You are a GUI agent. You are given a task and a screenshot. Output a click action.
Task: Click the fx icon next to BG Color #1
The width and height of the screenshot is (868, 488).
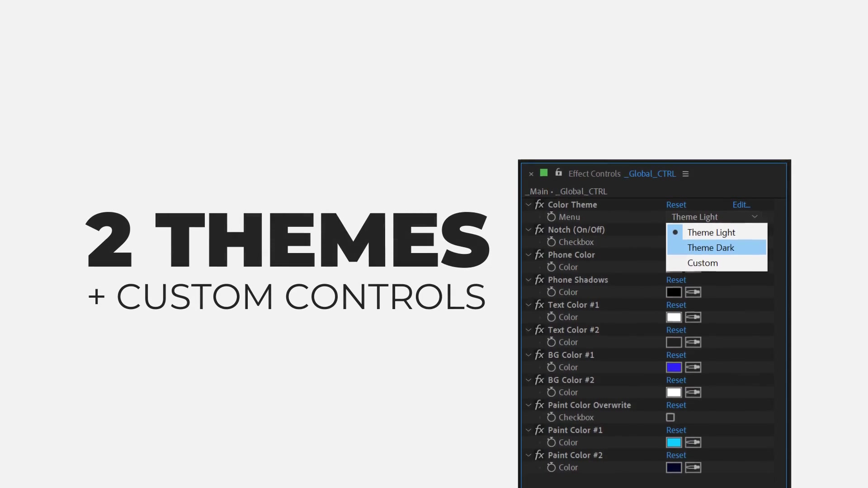pyautogui.click(x=539, y=355)
